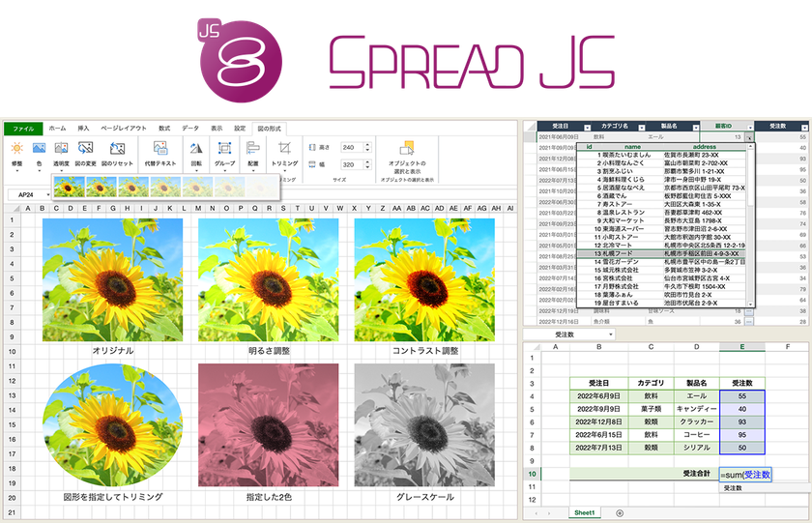Viewport: 812px width, 523px height.
Task: Switch to the 設定 tab
Action: [x=240, y=128]
